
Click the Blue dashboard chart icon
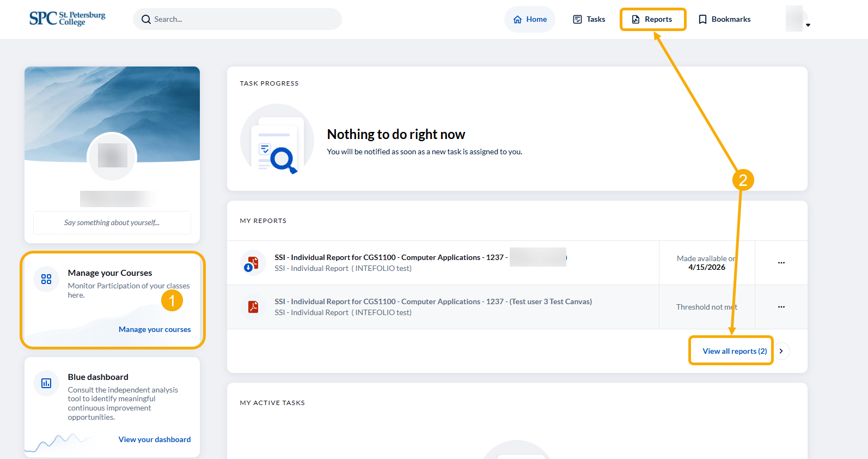click(x=46, y=383)
